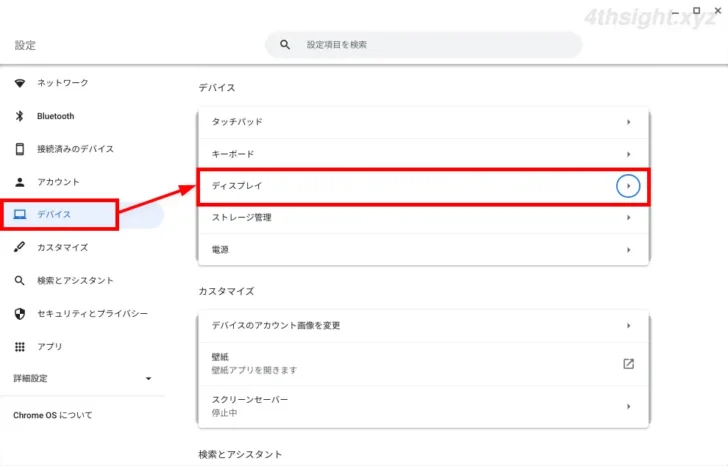Click the search magnifier icon in the search bar
Image resolution: width=728 pixels, height=466 pixels.
(x=285, y=45)
